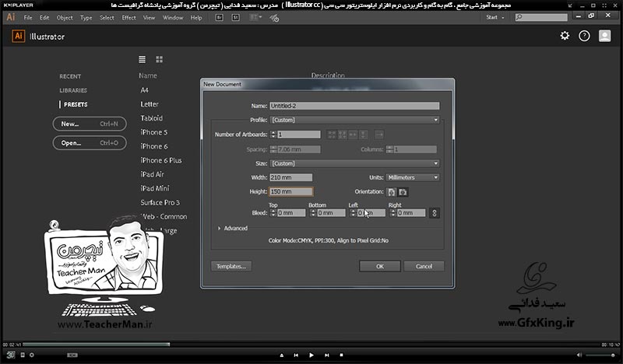Viewport: 623px width, 364px height.
Task: Open the Window menu
Action: click(x=173, y=17)
